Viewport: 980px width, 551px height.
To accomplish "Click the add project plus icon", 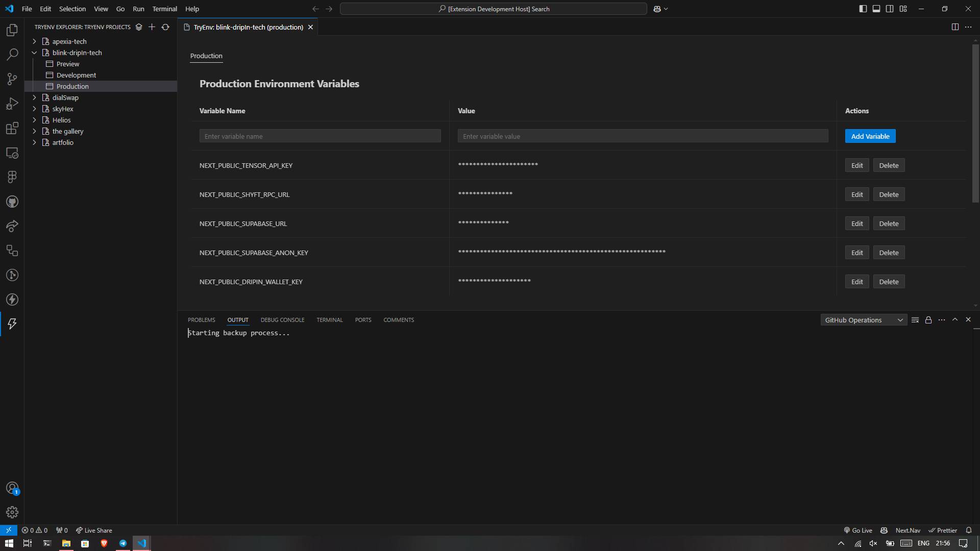I will point(152,27).
